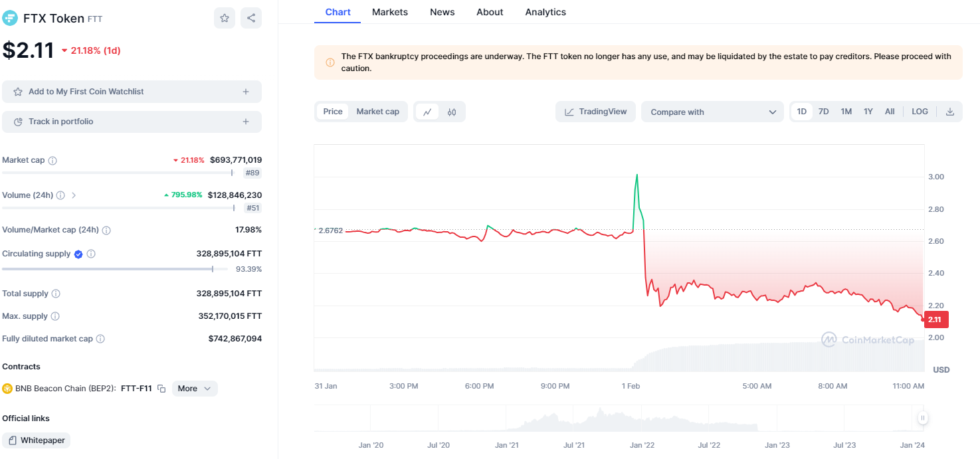This screenshot has width=980, height=459.
Task: Open the Analytics tab
Action: click(x=545, y=12)
